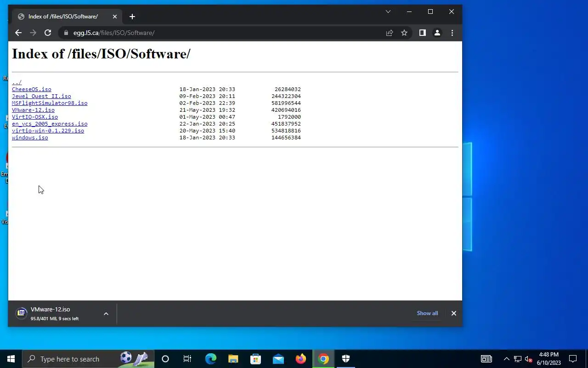Launch Microsoft Edge from taskbar
Image resolution: width=588 pixels, height=368 pixels.
[x=210, y=359]
